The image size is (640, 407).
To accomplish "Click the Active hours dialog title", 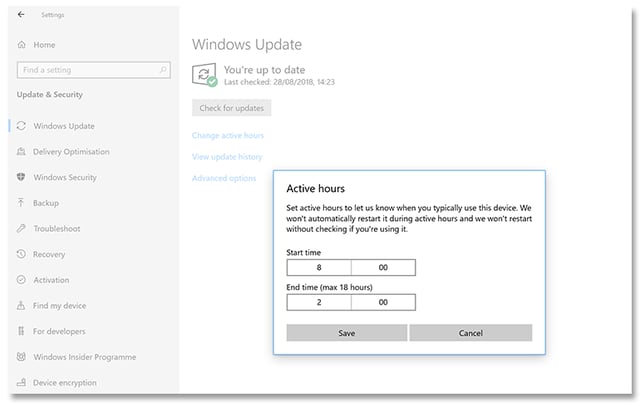I will (316, 188).
